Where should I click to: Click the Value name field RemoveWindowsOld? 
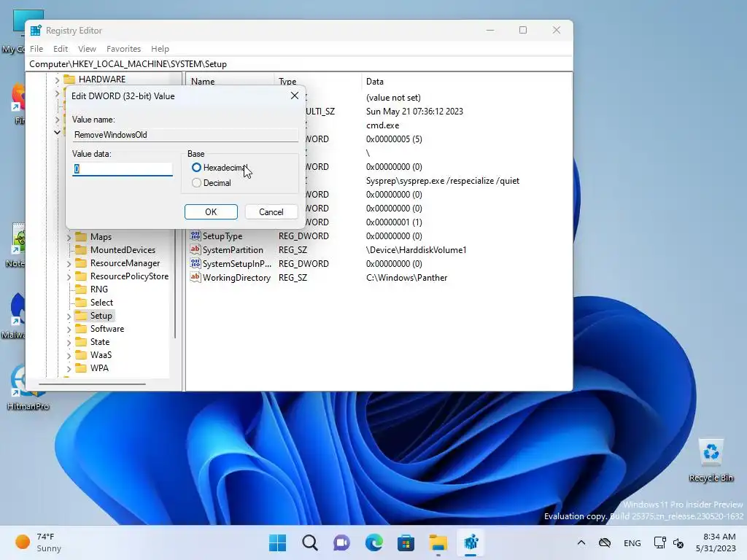185,135
